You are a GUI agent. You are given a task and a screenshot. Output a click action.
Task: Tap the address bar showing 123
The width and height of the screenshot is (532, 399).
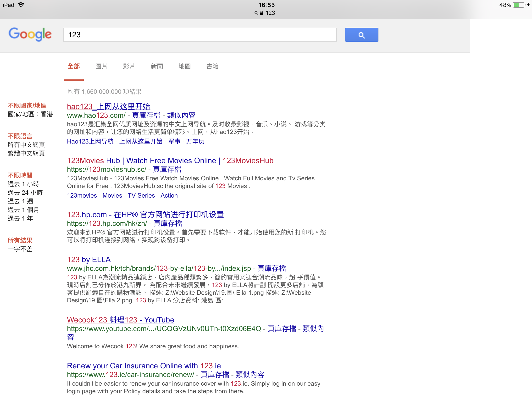click(265, 13)
